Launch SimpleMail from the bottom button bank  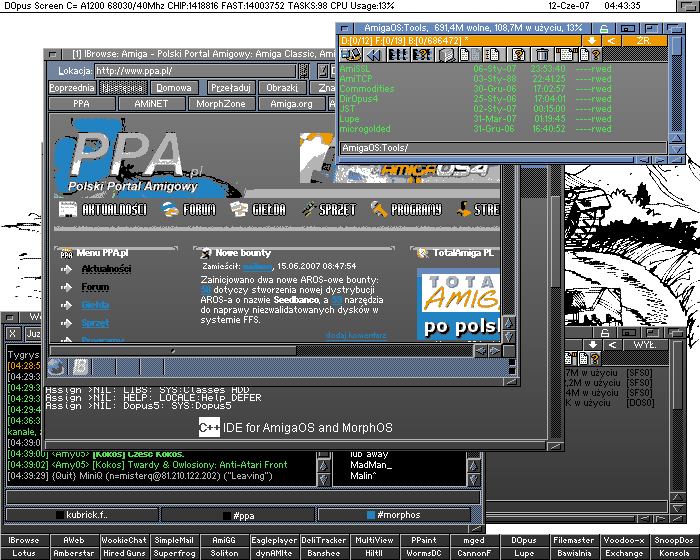click(x=174, y=540)
